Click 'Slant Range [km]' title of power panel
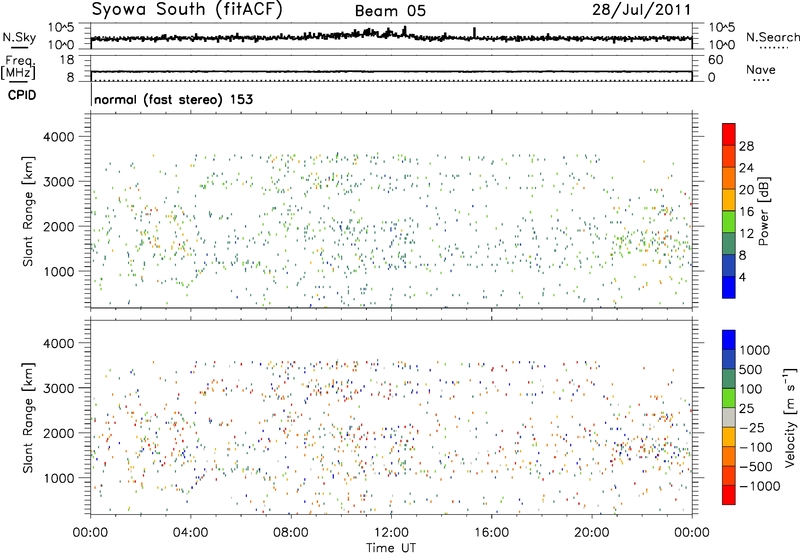The width and height of the screenshot is (800, 554). tap(29, 211)
